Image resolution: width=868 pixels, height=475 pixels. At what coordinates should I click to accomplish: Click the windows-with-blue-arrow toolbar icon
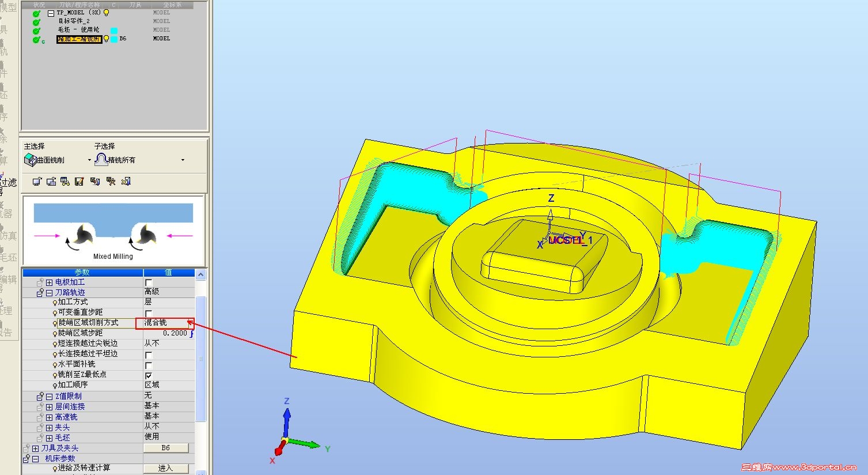96,182
